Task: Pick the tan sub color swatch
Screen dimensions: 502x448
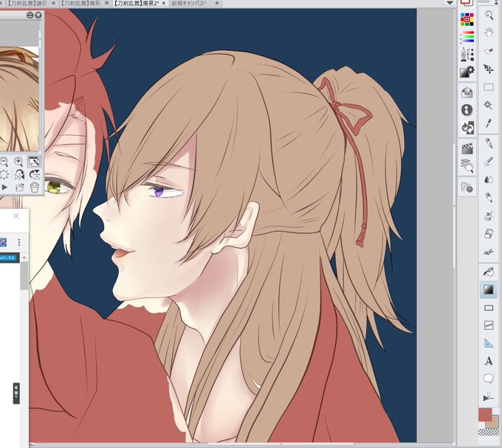Action: click(493, 423)
